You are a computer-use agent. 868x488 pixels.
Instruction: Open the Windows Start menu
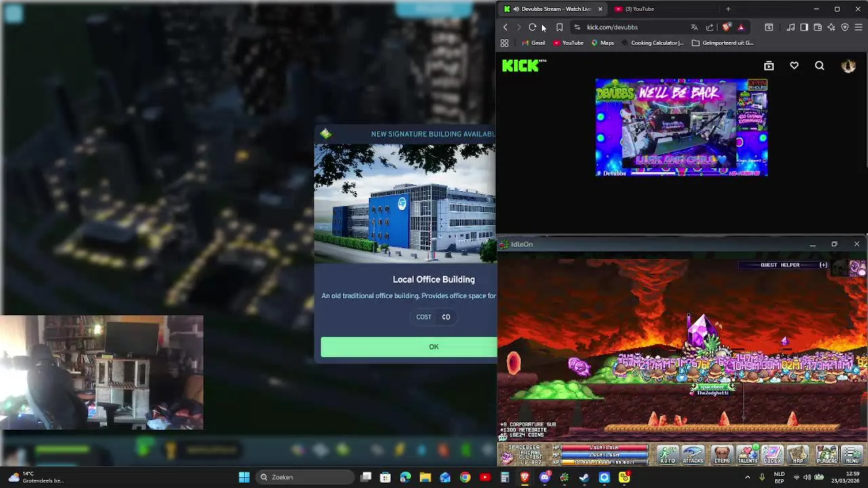pos(244,477)
